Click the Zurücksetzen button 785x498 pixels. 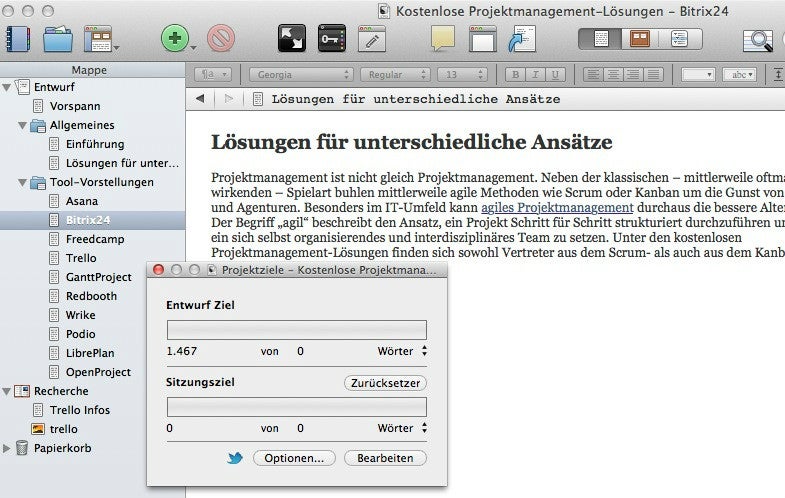point(385,383)
